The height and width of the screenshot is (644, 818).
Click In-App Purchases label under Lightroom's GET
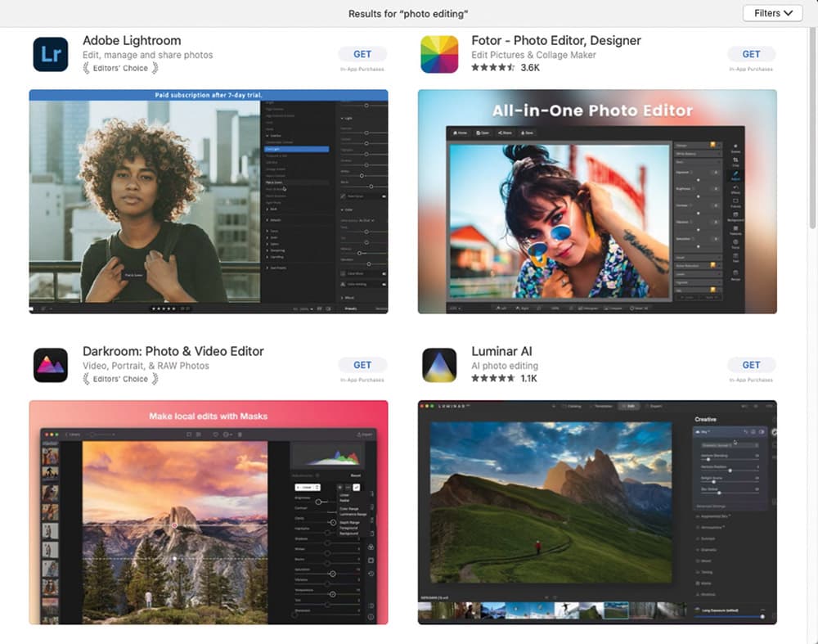coord(362,69)
